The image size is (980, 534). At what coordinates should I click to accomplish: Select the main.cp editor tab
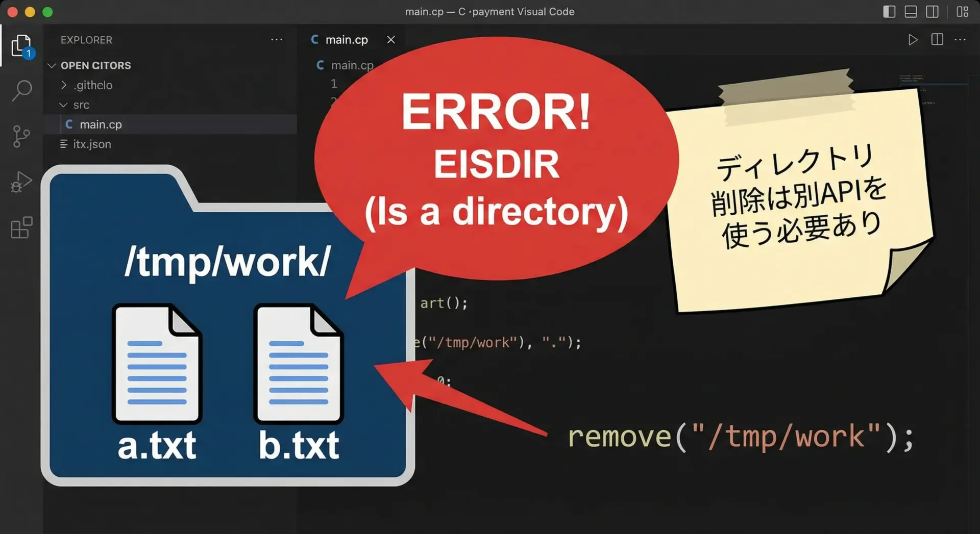[346, 40]
